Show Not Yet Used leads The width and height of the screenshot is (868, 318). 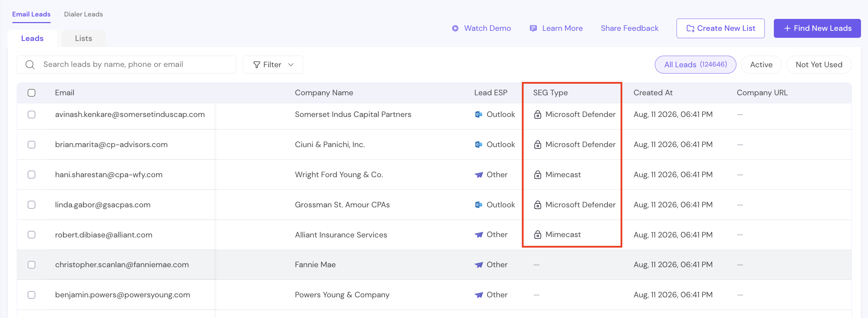[x=819, y=65]
